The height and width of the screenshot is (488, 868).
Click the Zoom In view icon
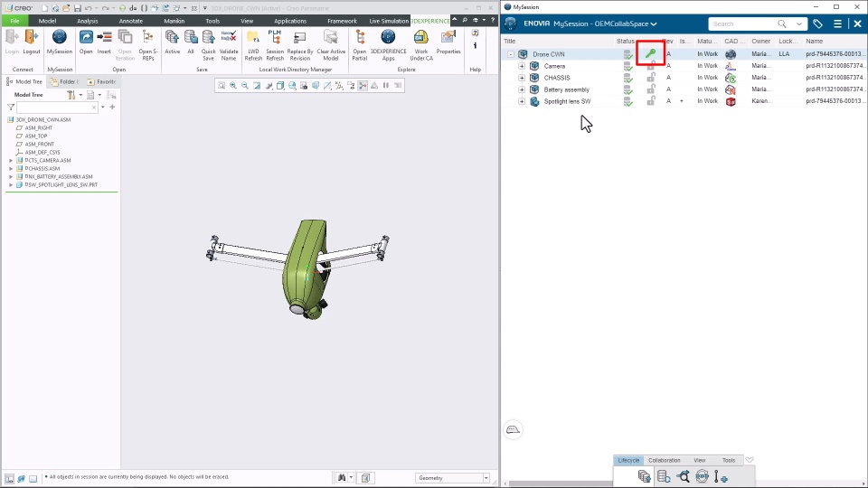point(233,85)
